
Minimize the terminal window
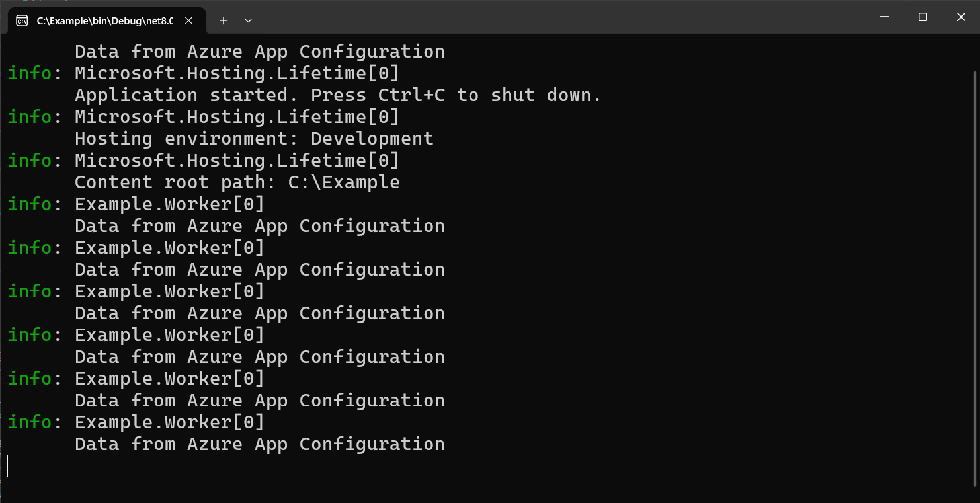[x=884, y=17]
